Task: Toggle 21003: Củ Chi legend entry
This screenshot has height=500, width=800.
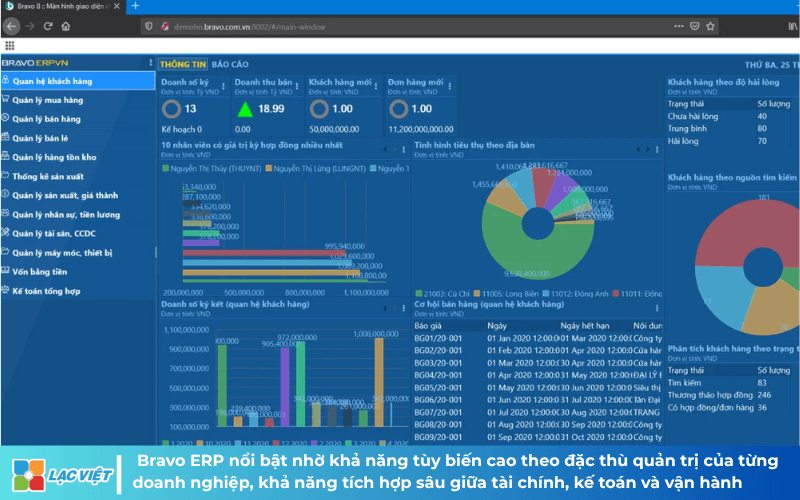Action: click(442, 294)
